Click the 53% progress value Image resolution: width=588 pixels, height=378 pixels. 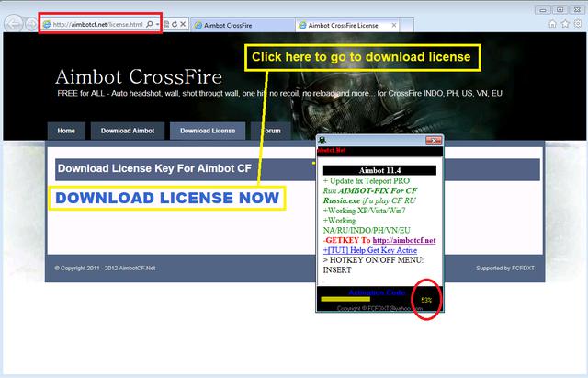tap(426, 300)
